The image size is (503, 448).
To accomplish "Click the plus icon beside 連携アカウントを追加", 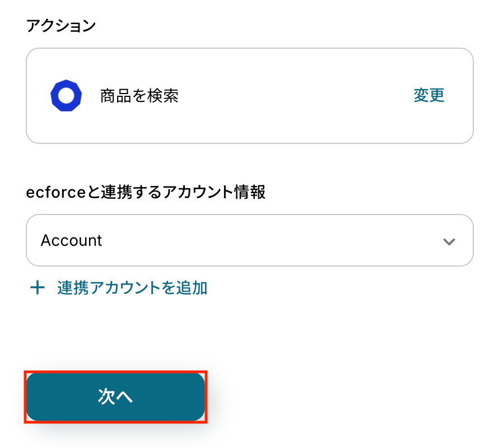I will click(37, 288).
